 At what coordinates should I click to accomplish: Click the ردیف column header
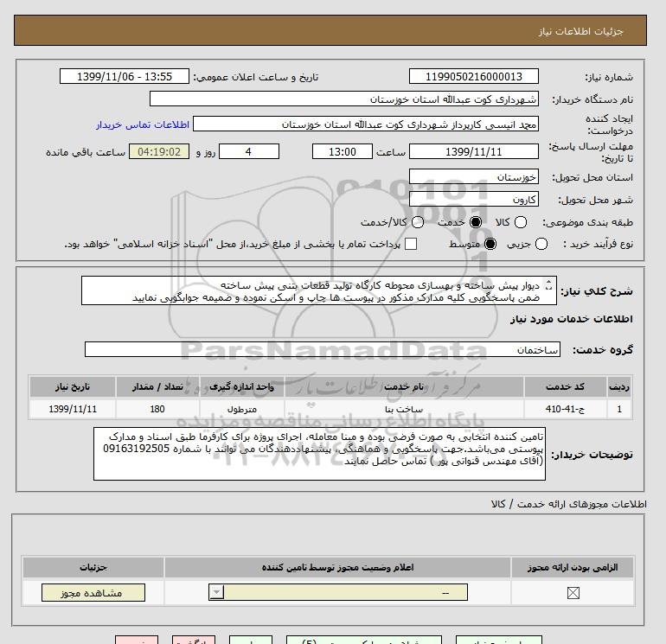coord(619,386)
